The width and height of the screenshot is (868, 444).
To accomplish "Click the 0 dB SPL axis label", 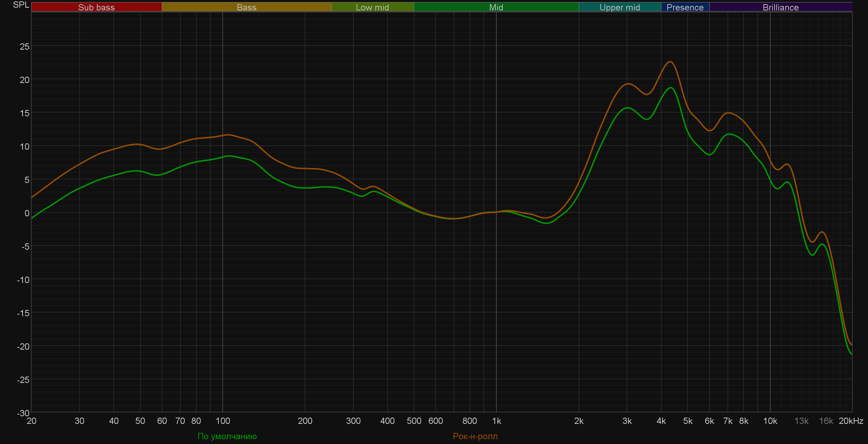I will pyautogui.click(x=27, y=213).
